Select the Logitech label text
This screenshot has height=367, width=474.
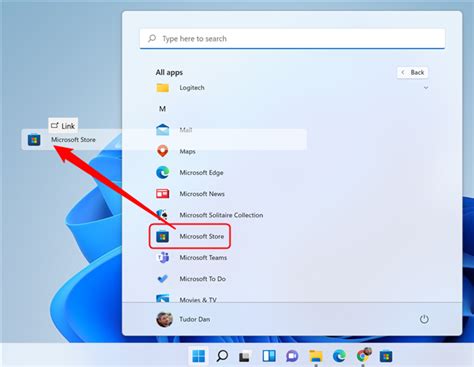pos(192,88)
